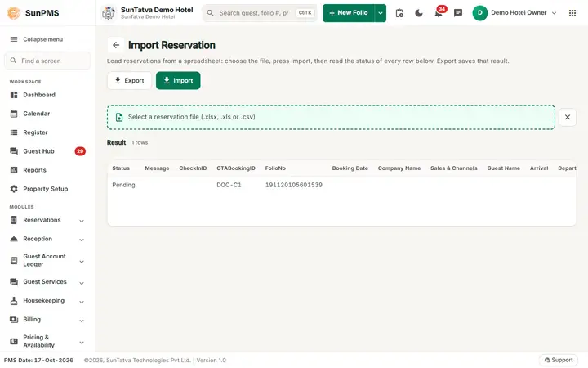Click the Collapse menu hamburger icon
Viewport: 588px width, 368px height.
tap(14, 39)
